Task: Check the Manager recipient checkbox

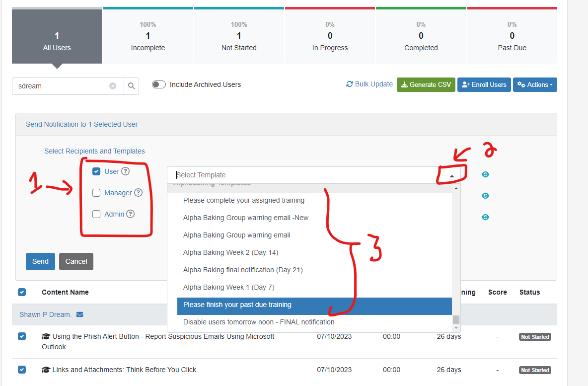Action: tap(96, 193)
